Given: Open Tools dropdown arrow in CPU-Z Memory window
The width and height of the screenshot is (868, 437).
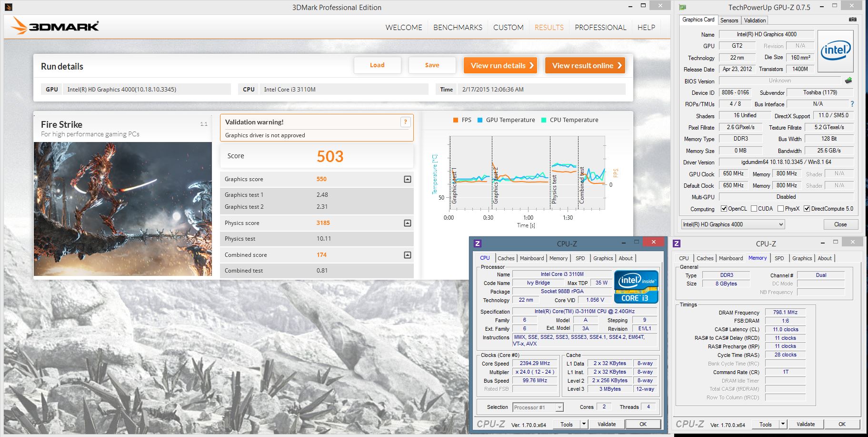Looking at the screenshot, I should click(782, 424).
